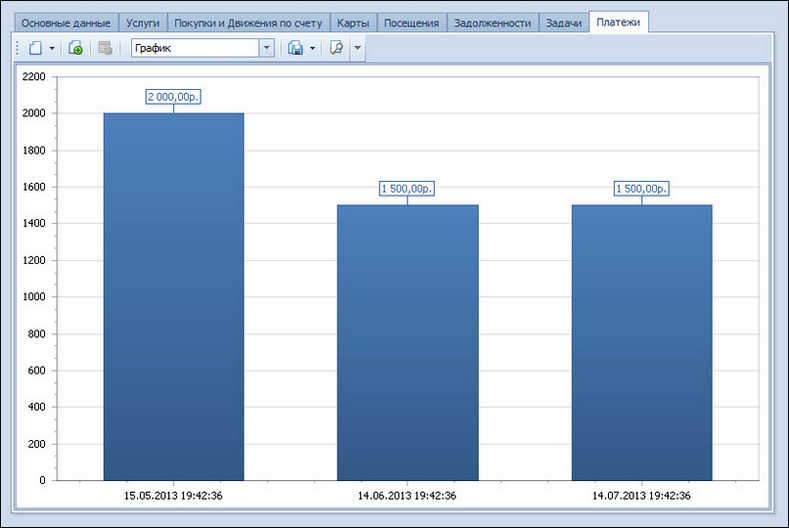Click the save/export diskette icon

tap(295, 48)
